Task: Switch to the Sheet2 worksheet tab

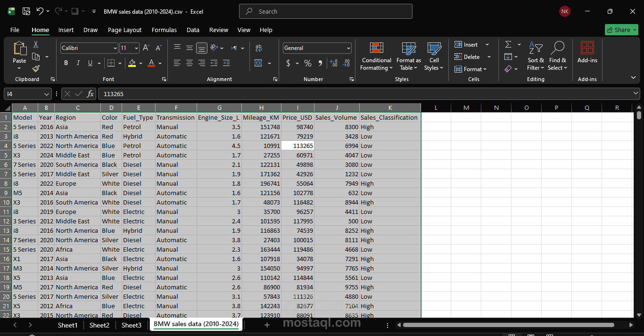Action: (x=99, y=325)
